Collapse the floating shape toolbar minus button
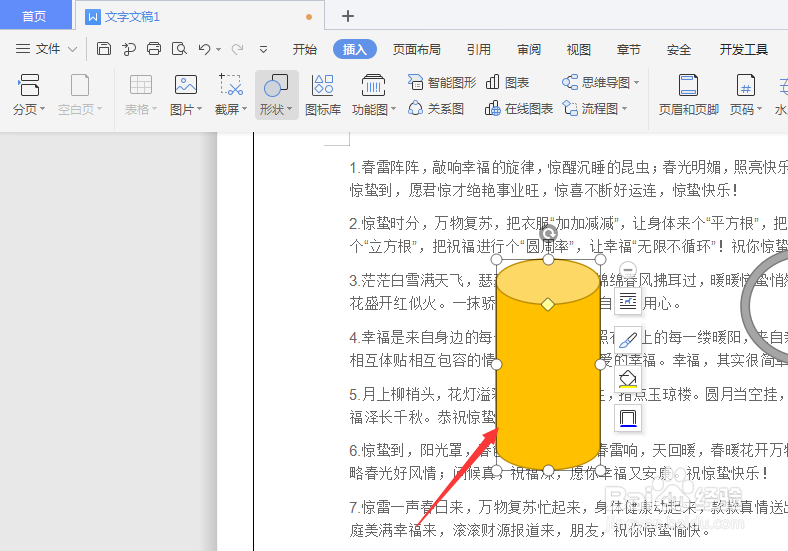The height and width of the screenshot is (551, 788). click(628, 269)
